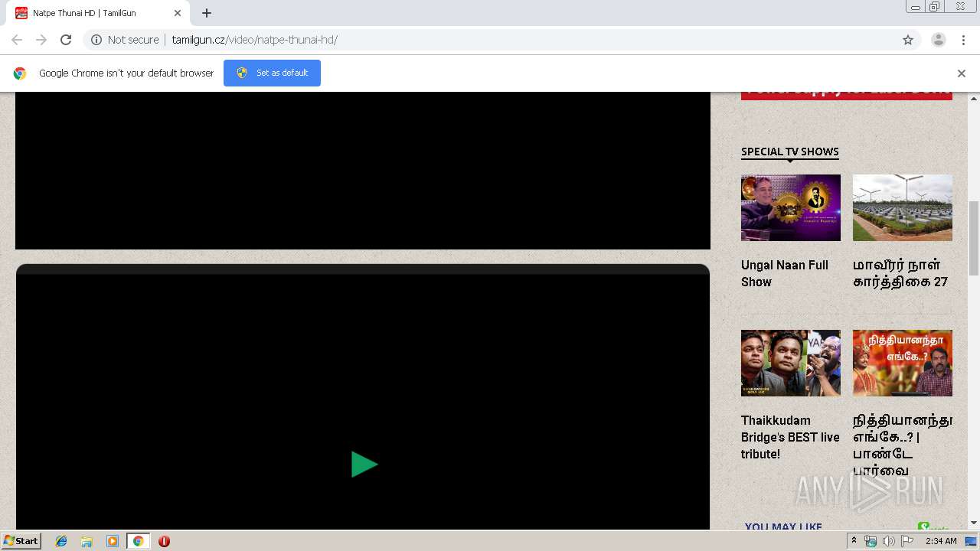Dismiss the default browser notification bar

pyautogui.click(x=962, y=73)
